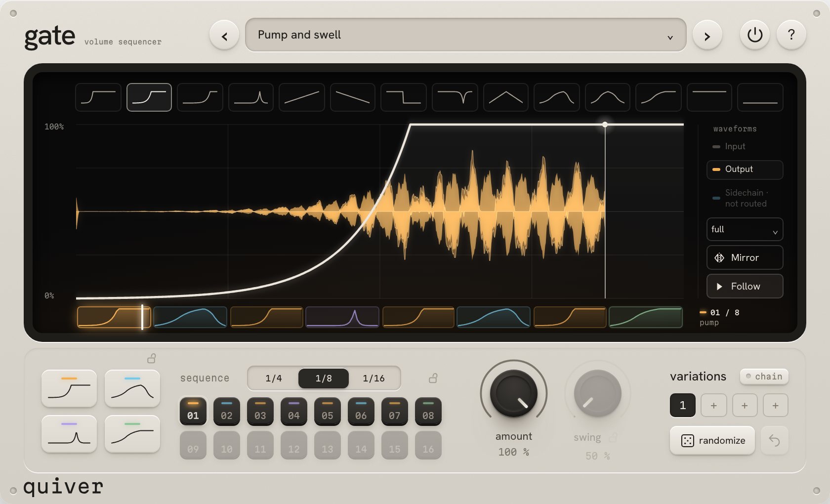The image size is (830, 504).
Task: Open help with the question mark
Action: [x=791, y=35]
